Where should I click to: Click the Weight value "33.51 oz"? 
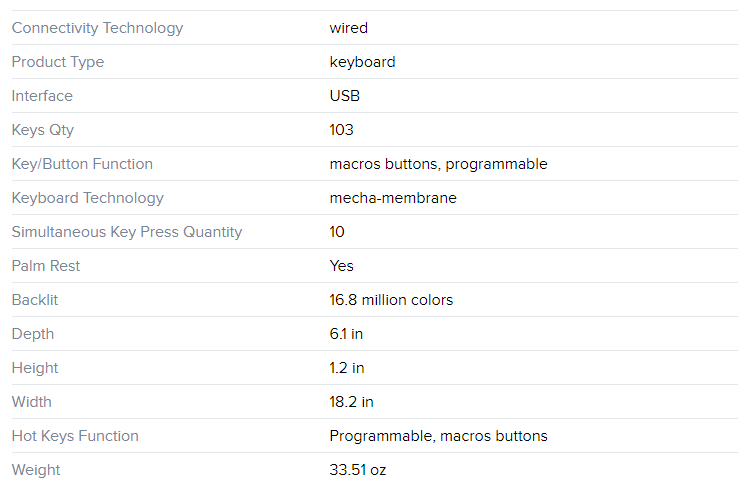coord(357,470)
